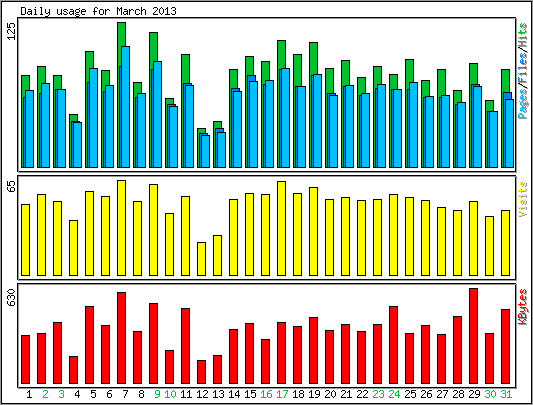Click the tallest red KBytes bar for day 29

pos(474,336)
